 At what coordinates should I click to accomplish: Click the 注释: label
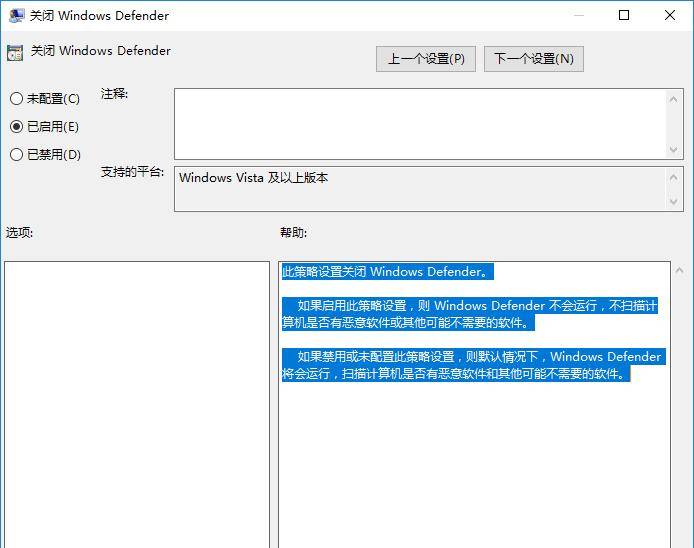point(115,94)
